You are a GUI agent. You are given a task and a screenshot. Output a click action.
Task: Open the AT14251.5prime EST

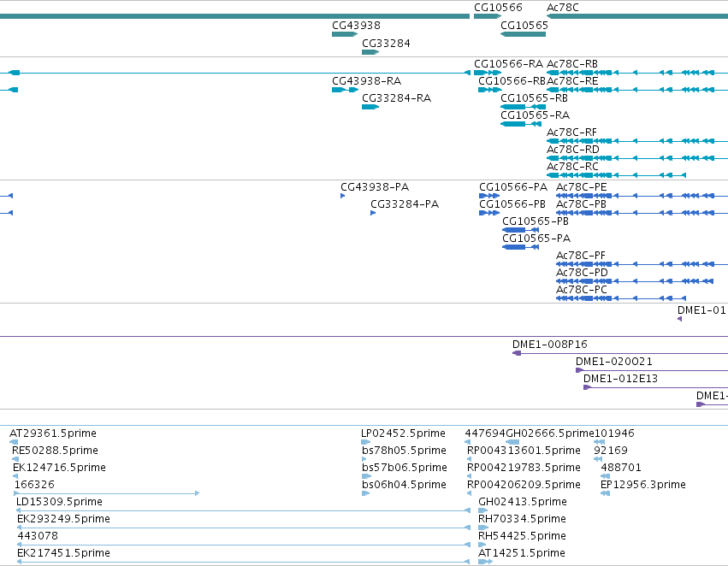521,553
